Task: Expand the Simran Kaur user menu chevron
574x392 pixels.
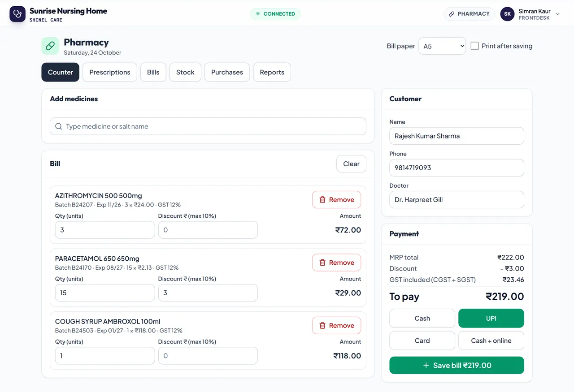Action: [558, 14]
